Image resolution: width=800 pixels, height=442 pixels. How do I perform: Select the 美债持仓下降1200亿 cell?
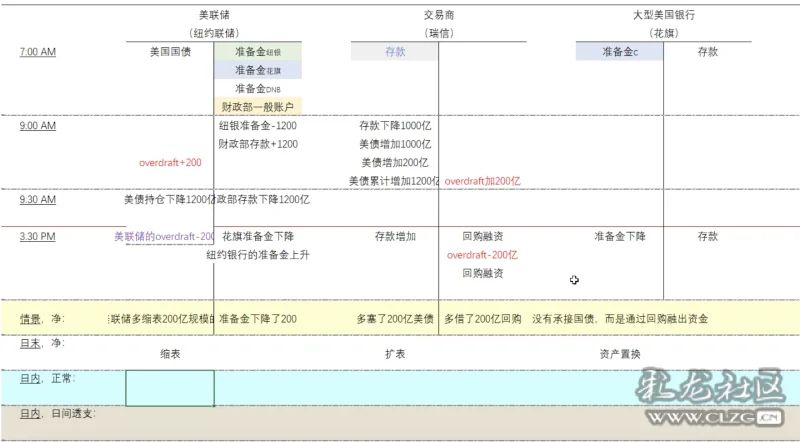(x=169, y=200)
